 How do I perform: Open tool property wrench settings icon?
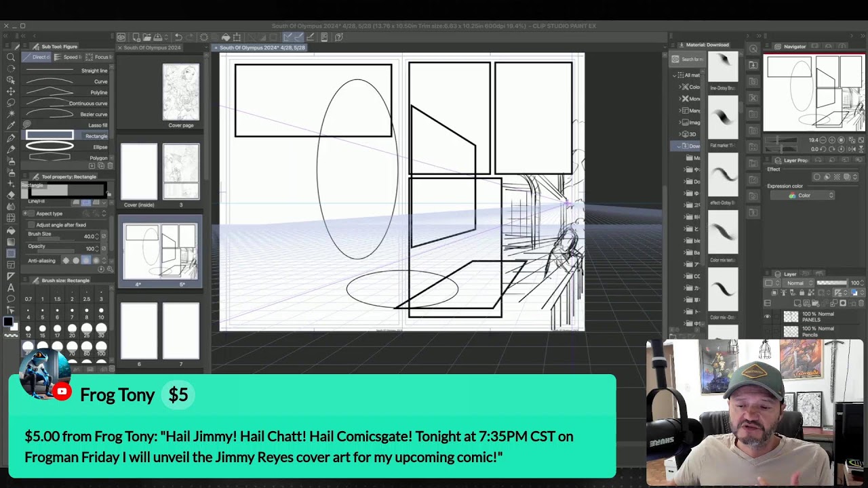(110, 269)
